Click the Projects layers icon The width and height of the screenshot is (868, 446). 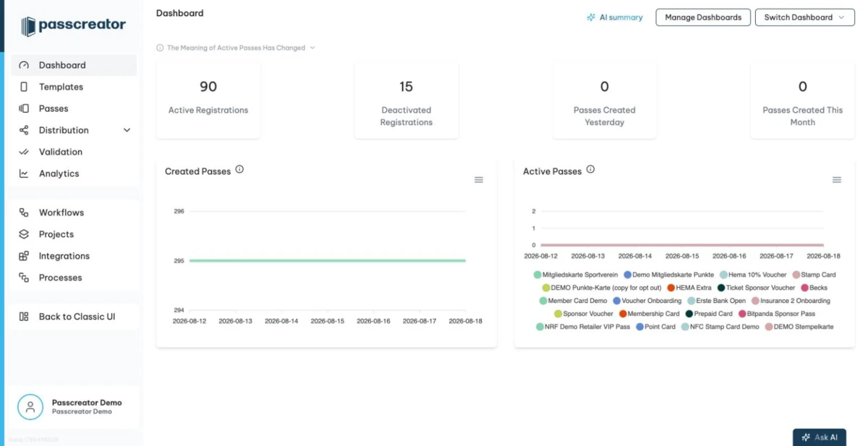pyautogui.click(x=24, y=234)
